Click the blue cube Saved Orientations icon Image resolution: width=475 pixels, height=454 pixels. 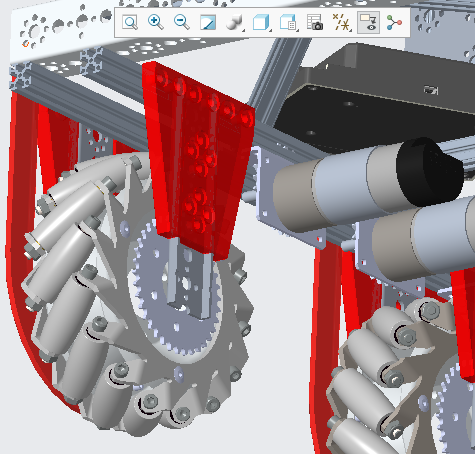click(x=260, y=22)
